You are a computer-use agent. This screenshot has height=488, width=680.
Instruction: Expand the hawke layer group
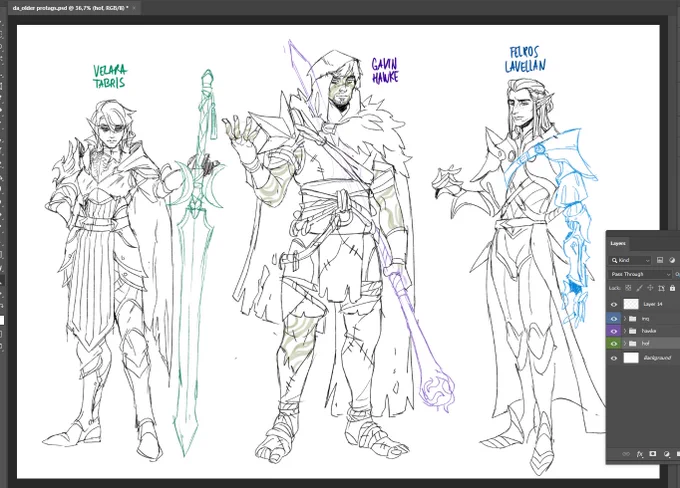pos(624,331)
